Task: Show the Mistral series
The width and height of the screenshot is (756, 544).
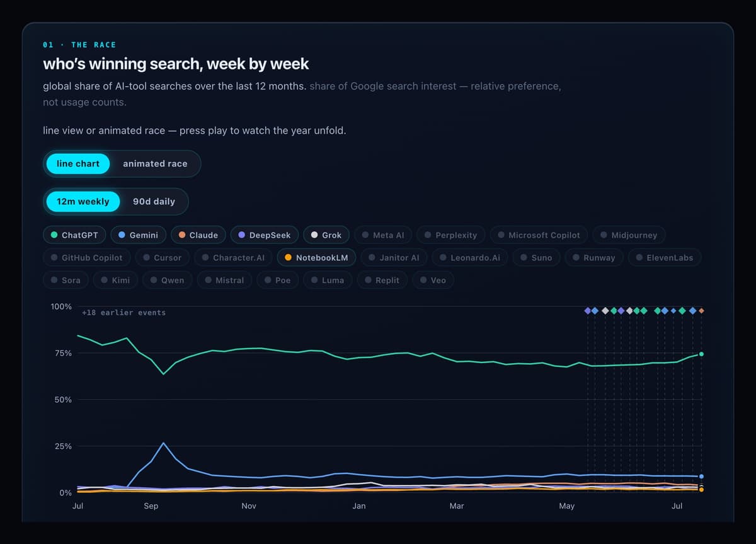Action: tap(225, 281)
